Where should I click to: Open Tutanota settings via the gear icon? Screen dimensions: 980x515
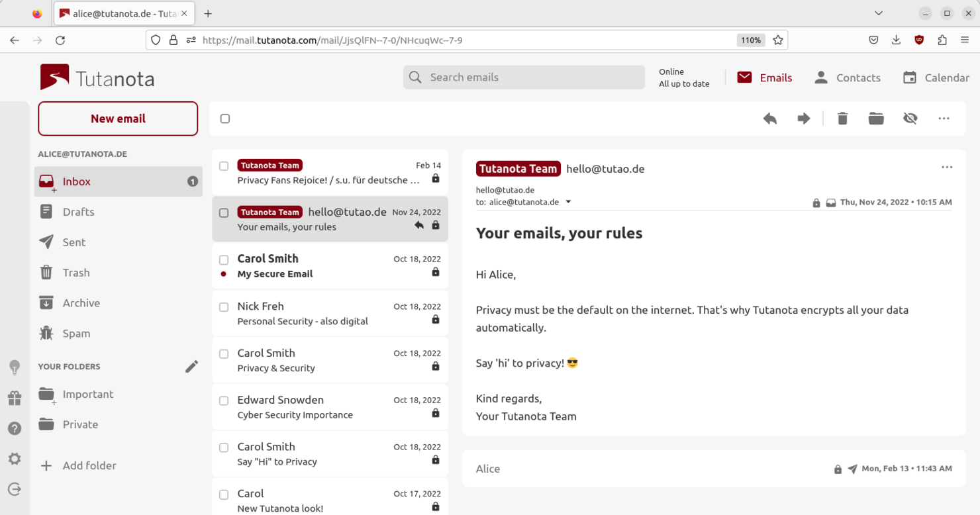coord(15,459)
